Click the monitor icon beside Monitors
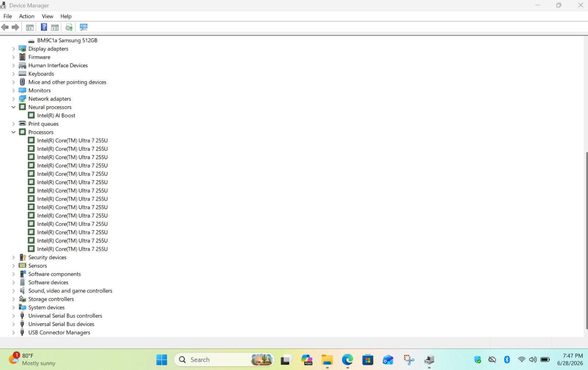 pyautogui.click(x=22, y=90)
